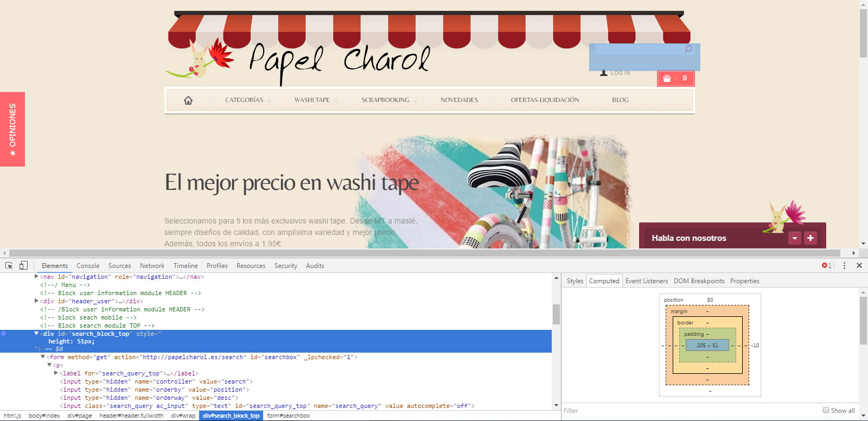The height and width of the screenshot is (421, 868).
Task: Click the website search input field
Action: (x=638, y=49)
